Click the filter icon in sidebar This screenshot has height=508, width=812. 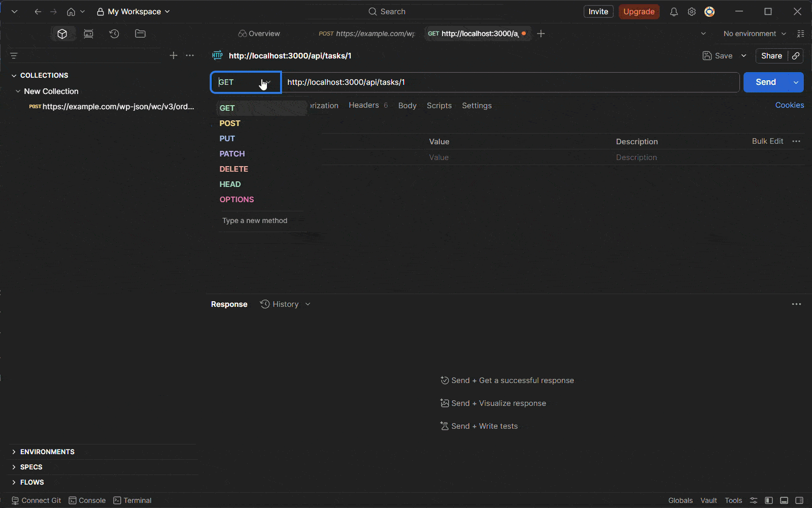pos(14,55)
